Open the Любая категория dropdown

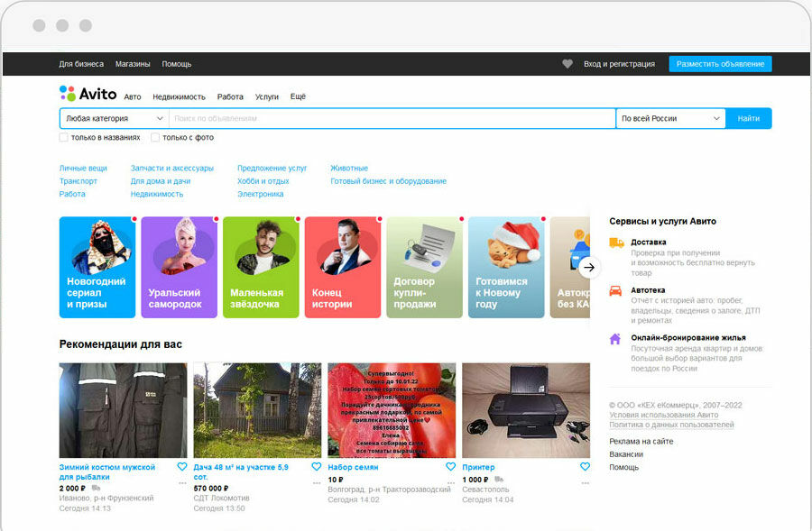(x=115, y=118)
